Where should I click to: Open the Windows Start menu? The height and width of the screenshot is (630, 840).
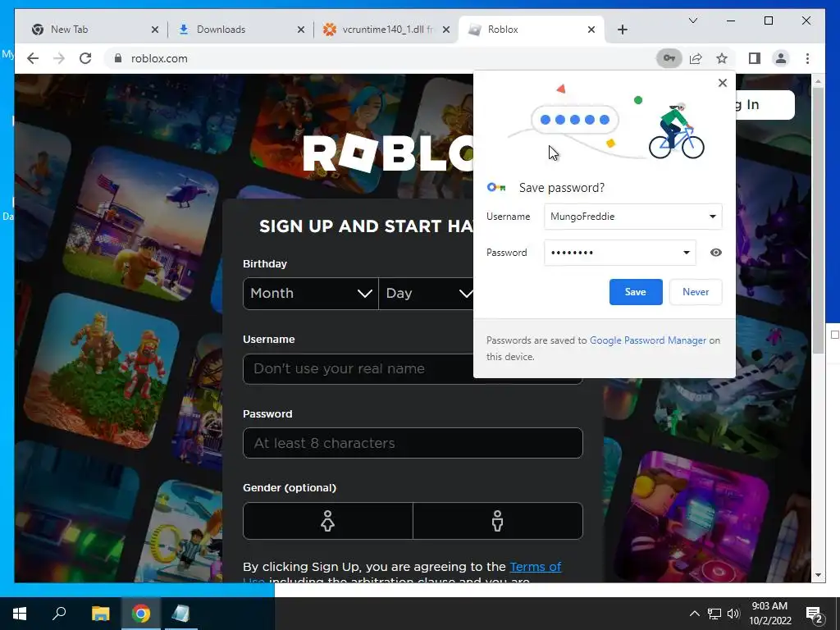tap(20, 614)
